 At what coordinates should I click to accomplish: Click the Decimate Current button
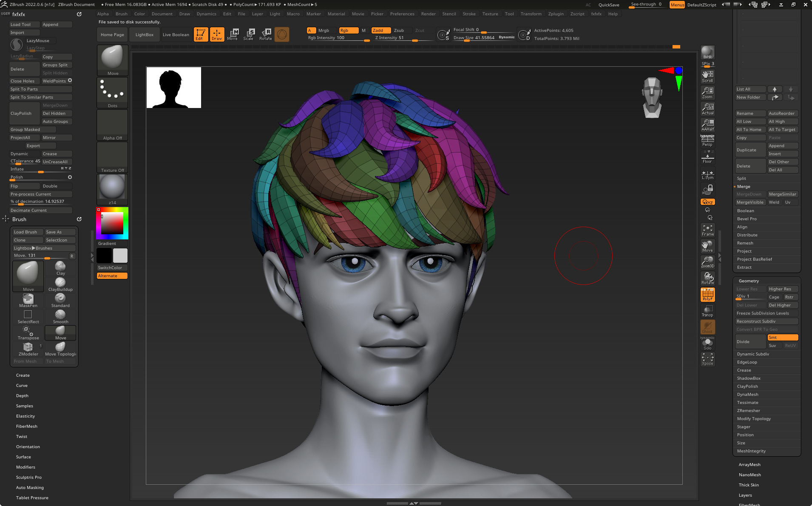[x=41, y=210]
